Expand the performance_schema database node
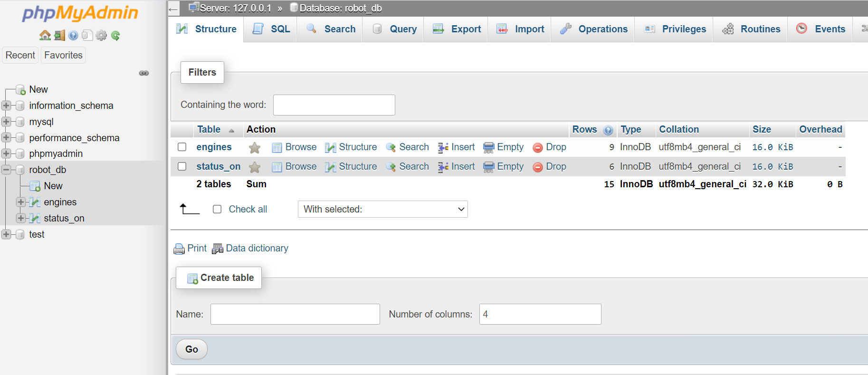Screen dimensions: 868x375 (6, 138)
